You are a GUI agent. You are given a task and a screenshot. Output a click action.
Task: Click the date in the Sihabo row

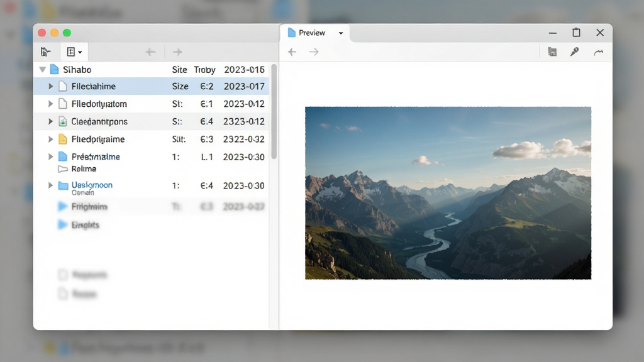(x=245, y=70)
